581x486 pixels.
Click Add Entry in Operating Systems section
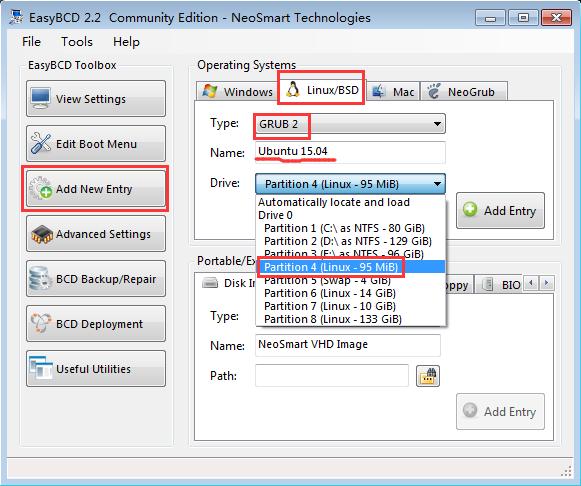coord(500,210)
